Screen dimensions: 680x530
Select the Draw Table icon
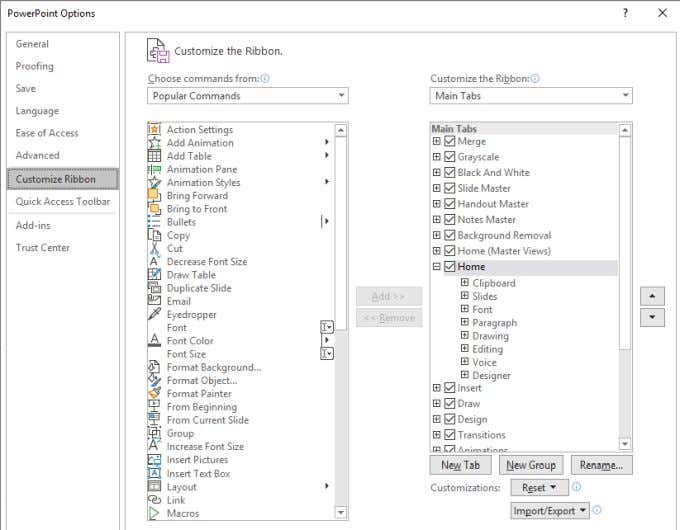pos(154,275)
